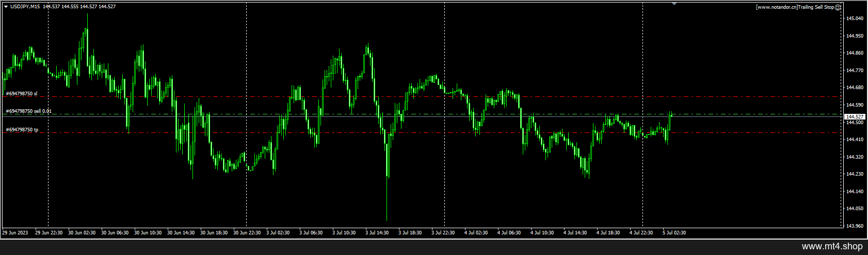Click the 4 Jul 10:30 time label

pos(542,233)
